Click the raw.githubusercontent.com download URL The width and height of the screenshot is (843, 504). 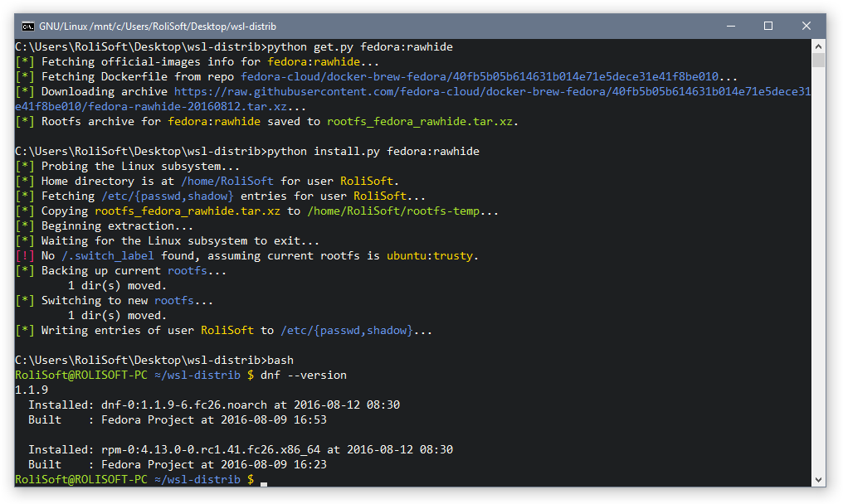(412, 99)
